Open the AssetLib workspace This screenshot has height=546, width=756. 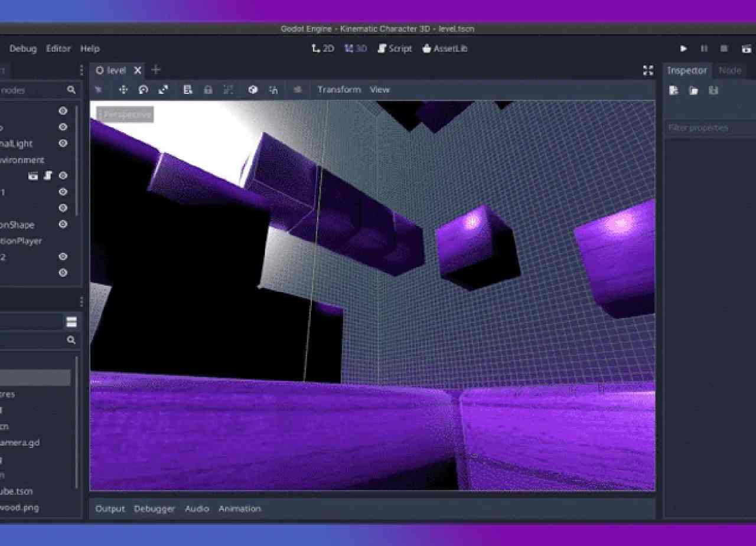(445, 48)
